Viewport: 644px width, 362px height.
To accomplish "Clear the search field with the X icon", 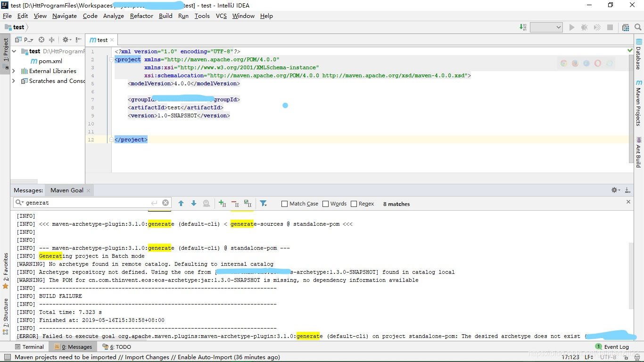I will coord(165,203).
